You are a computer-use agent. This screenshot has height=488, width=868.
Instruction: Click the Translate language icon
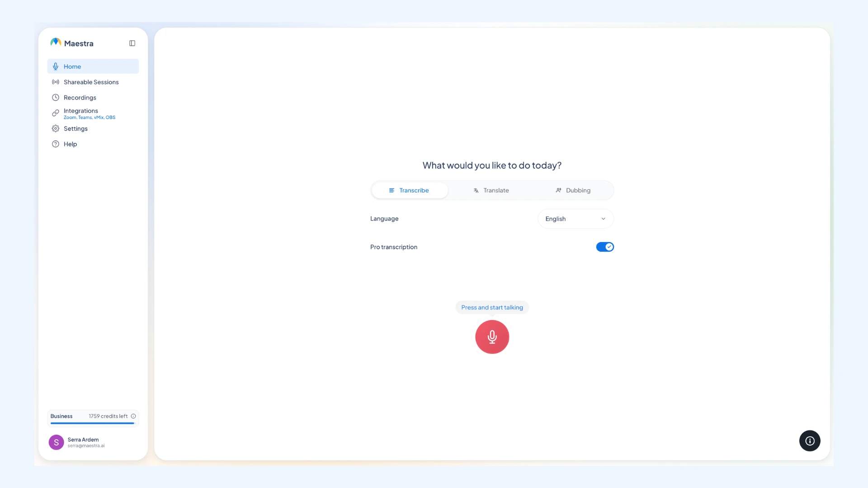point(476,191)
